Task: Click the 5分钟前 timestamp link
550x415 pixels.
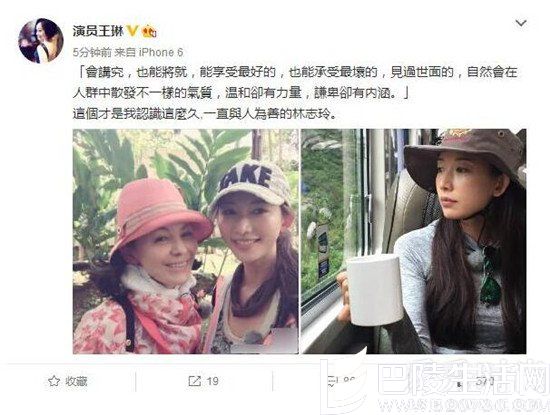Action: (x=92, y=52)
